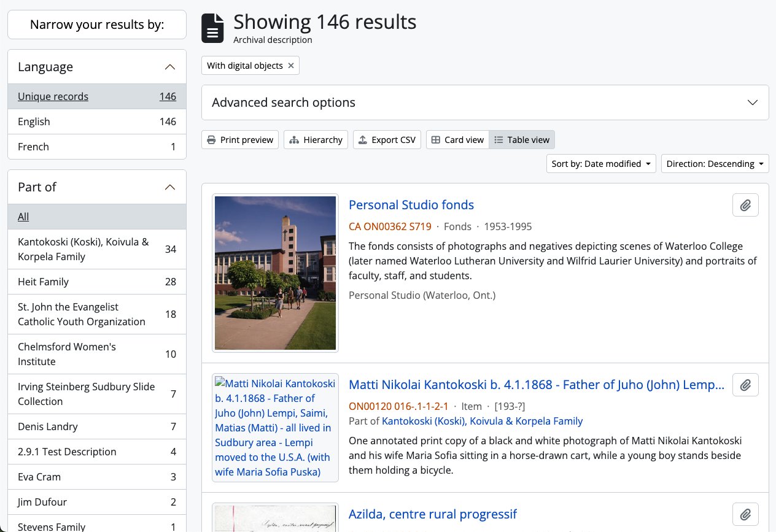This screenshot has height=532, width=776.
Task: Add Matti Nikolai Kantokoski record to clipboard
Action: pyautogui.click(x=745, y=385)
